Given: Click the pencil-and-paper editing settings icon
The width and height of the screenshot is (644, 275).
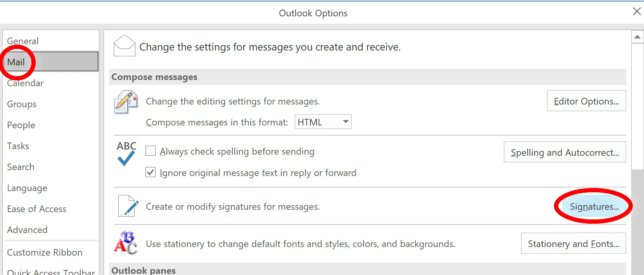Looking at the screenshot, I should click(126, 102).
